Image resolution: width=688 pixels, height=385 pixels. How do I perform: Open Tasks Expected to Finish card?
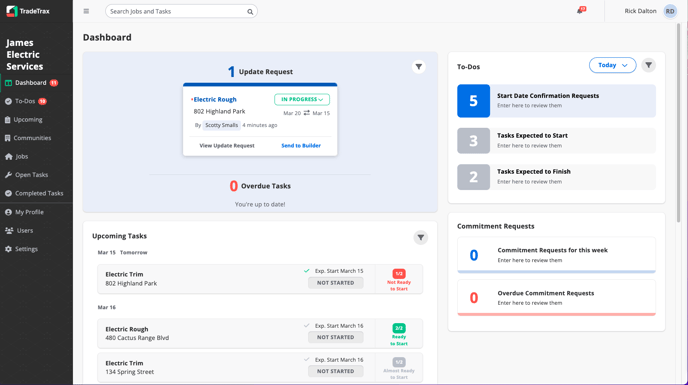coord(556,176)
